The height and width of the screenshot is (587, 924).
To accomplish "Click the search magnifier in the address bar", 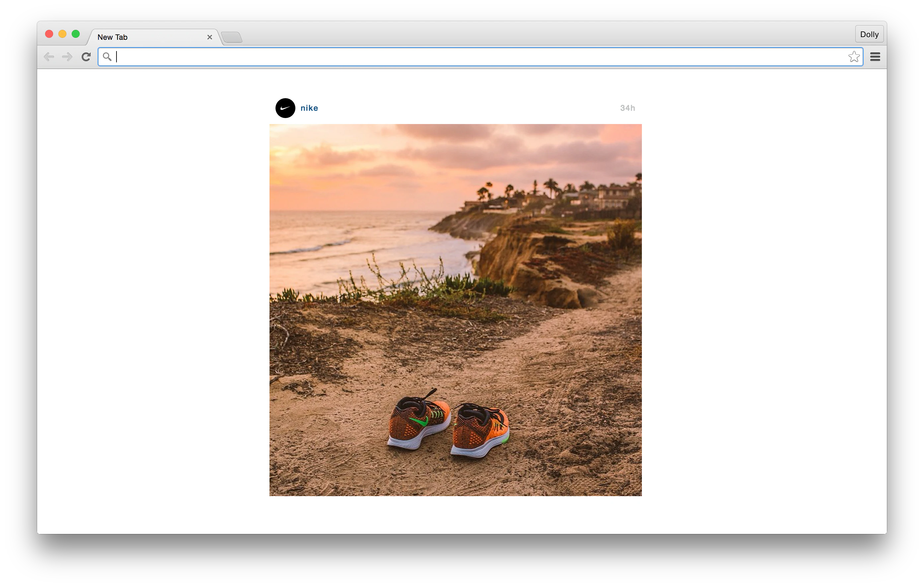I will click(x=108, y=56).
